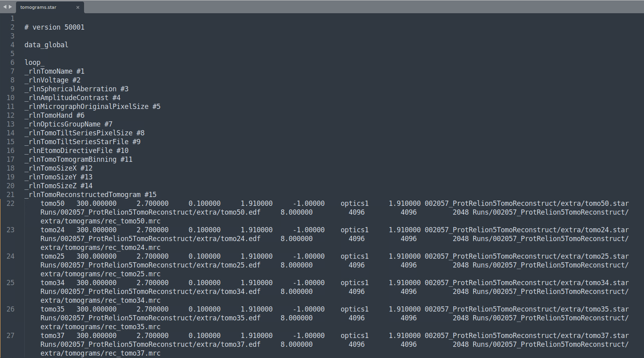
Task: Click line number 22 in gutter
Action: pyautogui.click(x=10, y=203)
